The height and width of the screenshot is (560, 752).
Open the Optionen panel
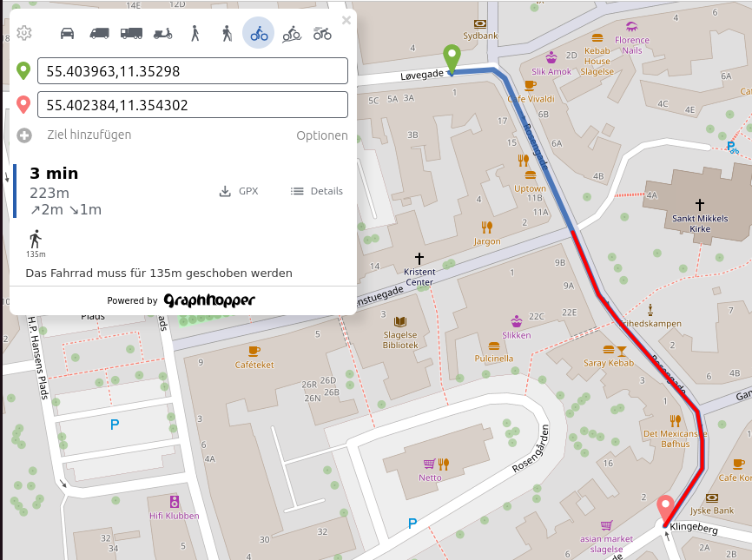(x=321, y=135)
